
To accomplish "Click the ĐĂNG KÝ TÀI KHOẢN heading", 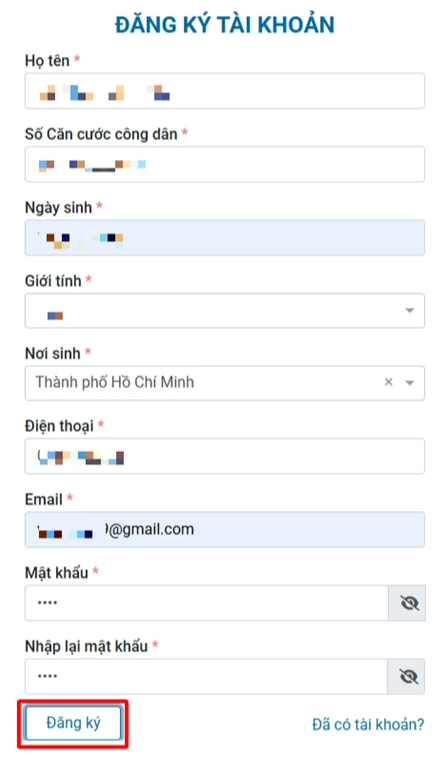I will [x=225, y=25].
